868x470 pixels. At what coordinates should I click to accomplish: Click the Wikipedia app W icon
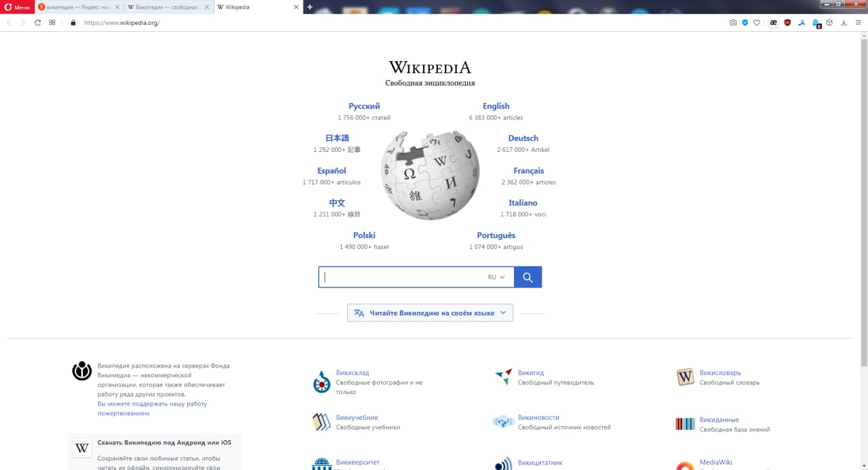point(82,448)
